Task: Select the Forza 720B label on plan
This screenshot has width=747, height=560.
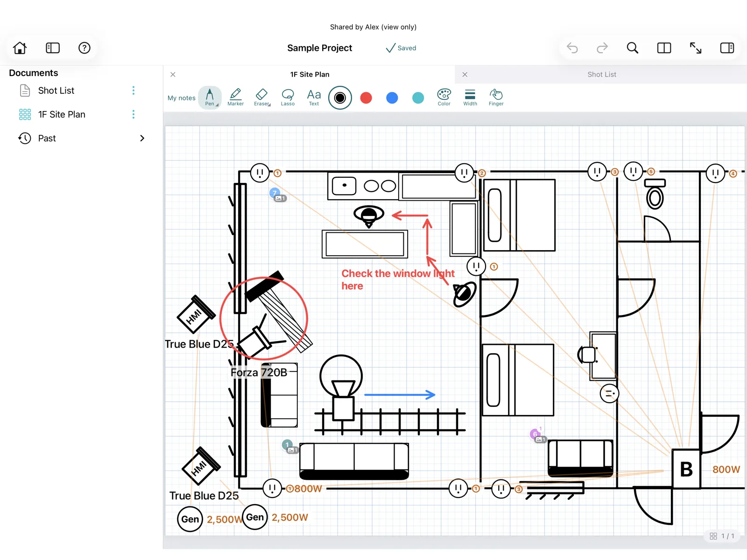Action: click(259, 372)
